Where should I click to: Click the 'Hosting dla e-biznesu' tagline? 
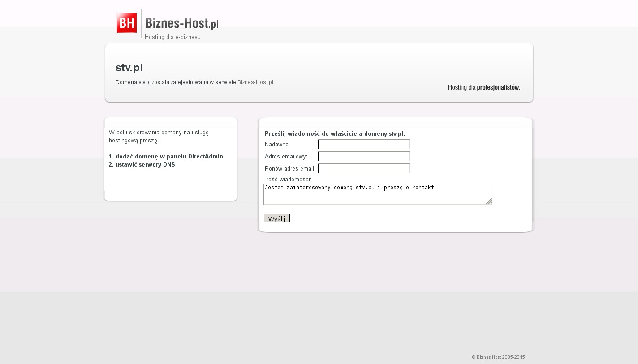pos(172,37)
